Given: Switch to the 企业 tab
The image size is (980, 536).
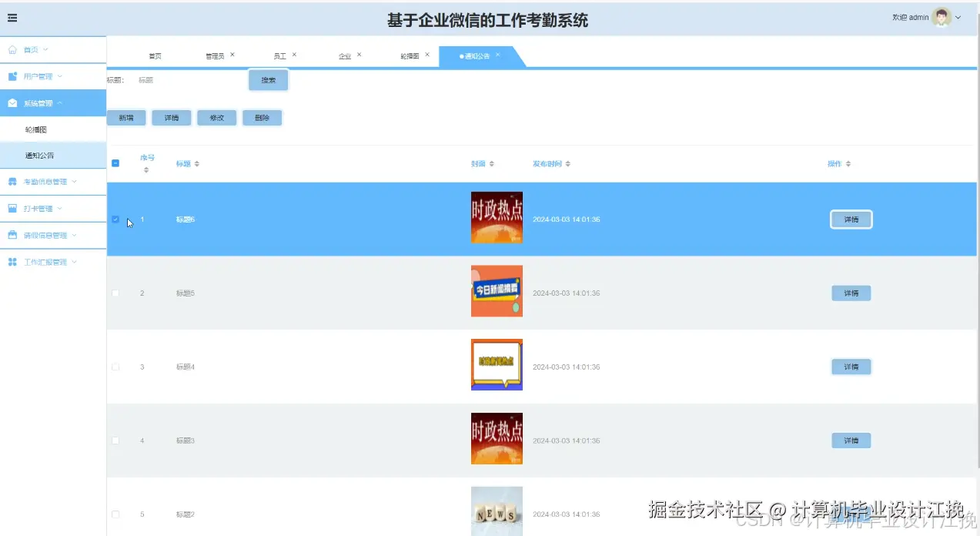Looking at the screenshot, I should (345, 56).
